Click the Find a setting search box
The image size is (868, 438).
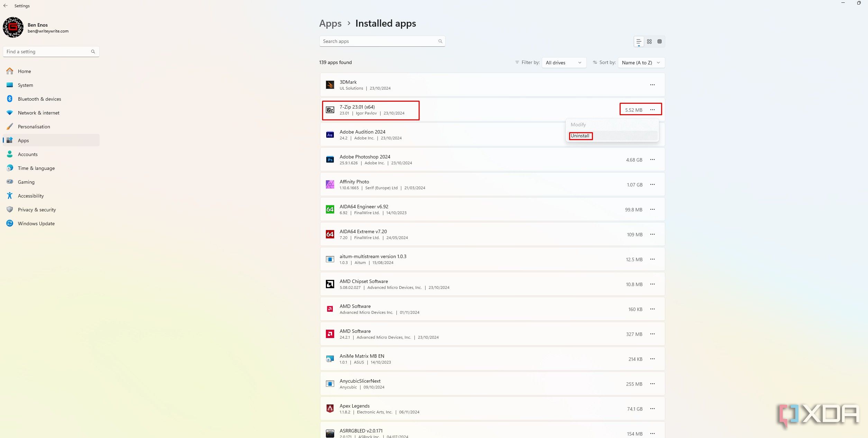[51, 52]
